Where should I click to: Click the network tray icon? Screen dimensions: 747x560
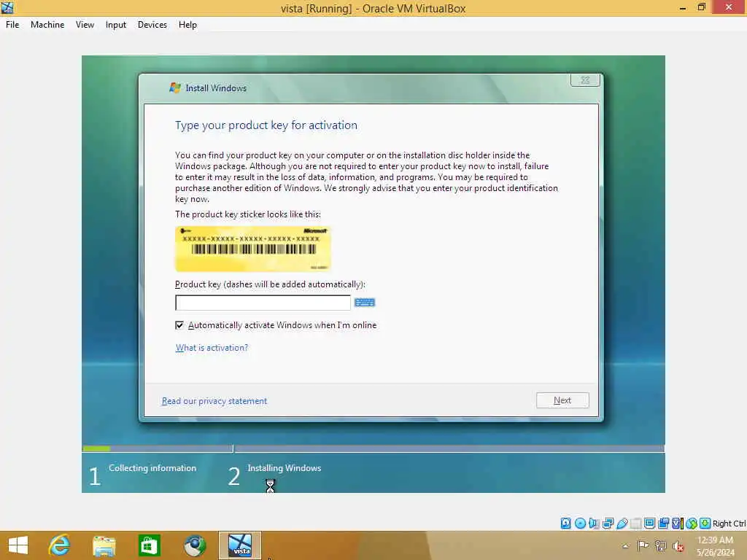[660, 546]
